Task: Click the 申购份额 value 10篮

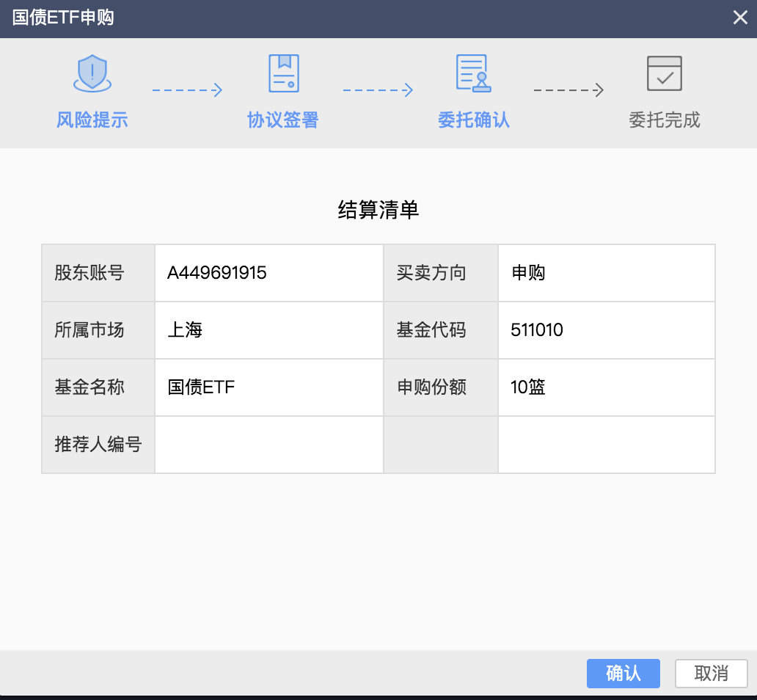Action: pyautogui.click(x=528, y=387)
